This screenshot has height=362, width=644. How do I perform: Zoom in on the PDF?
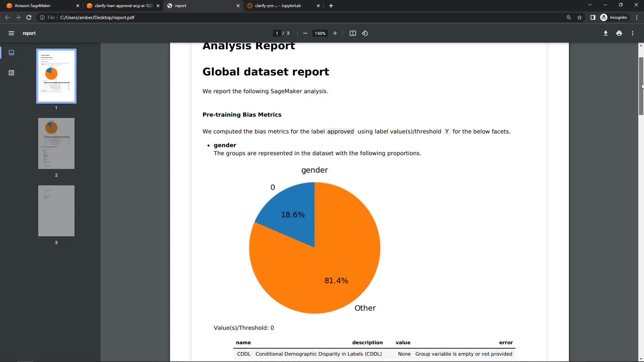335,33
